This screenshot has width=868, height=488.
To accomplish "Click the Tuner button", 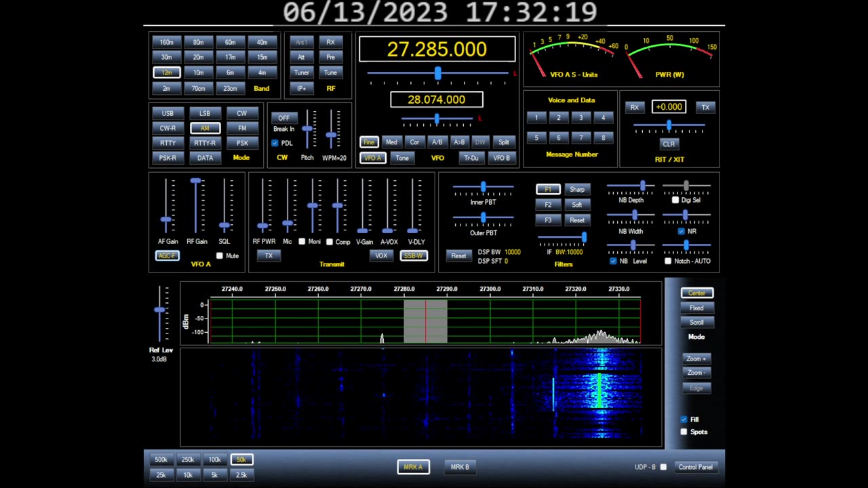I will click(x=301, y=73).
